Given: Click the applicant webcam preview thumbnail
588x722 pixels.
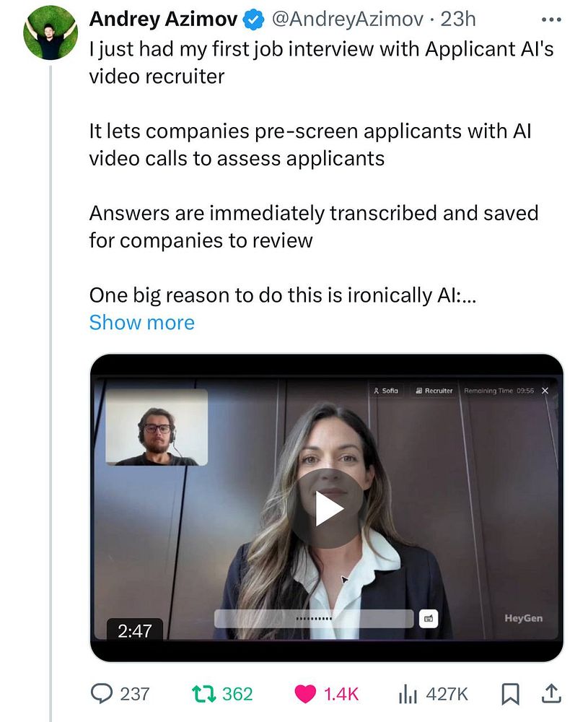Looking at the screenshot, I should (x=157, y=427).
